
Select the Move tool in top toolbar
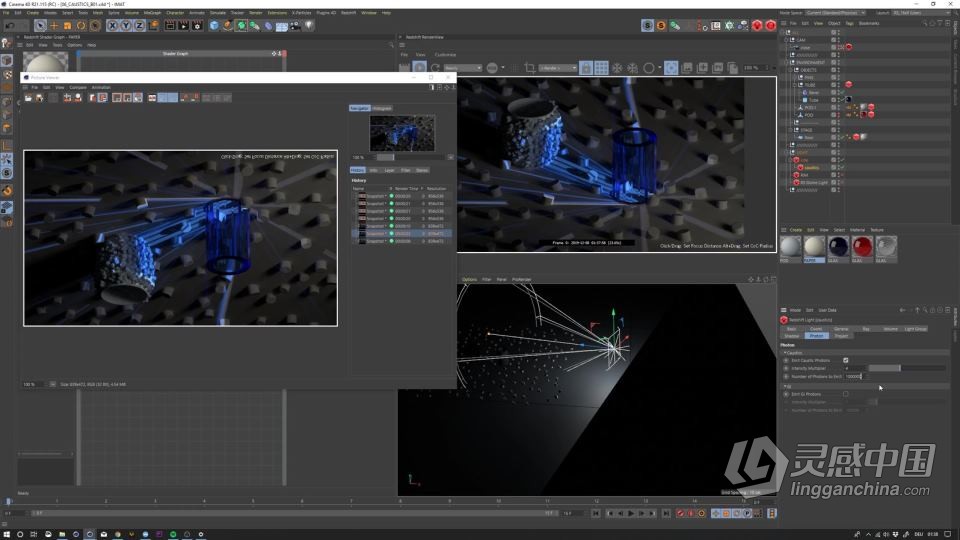[x=54, y=26]
